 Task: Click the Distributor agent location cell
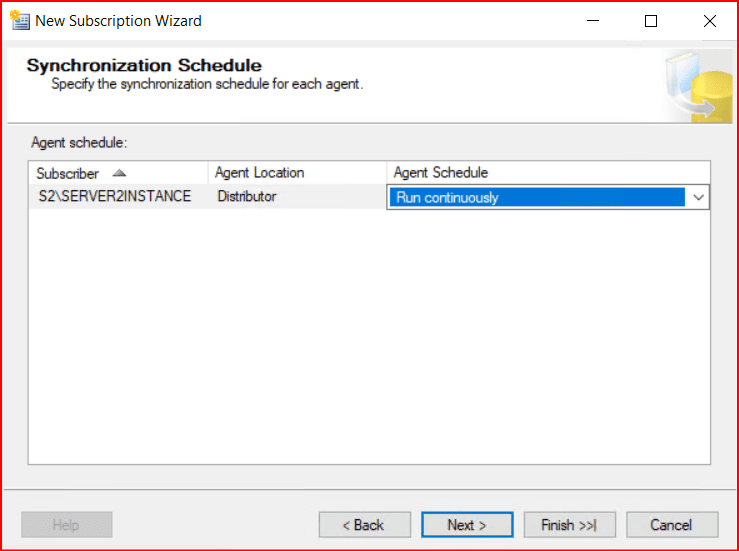point(247,197)
